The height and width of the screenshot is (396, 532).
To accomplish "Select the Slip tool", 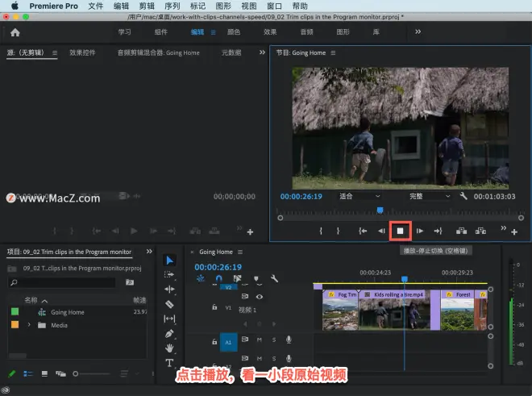I will click(x=169, y=319).
